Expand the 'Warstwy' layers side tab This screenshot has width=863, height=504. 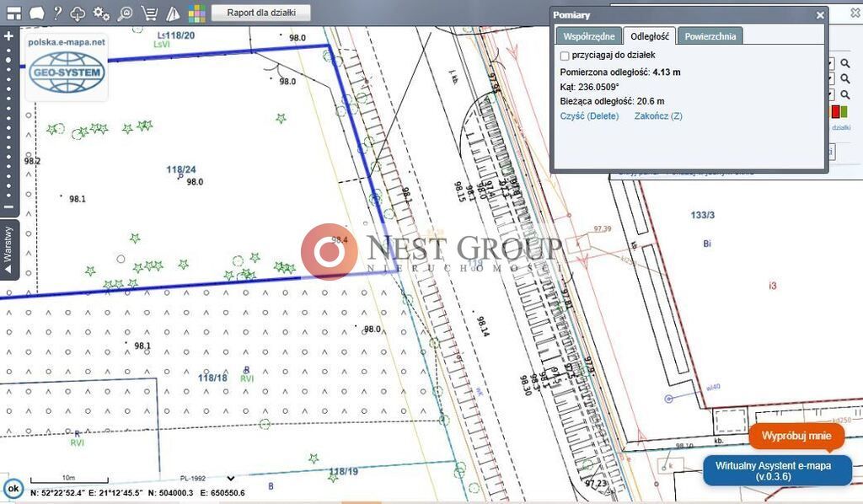click(x=8, y=249)
